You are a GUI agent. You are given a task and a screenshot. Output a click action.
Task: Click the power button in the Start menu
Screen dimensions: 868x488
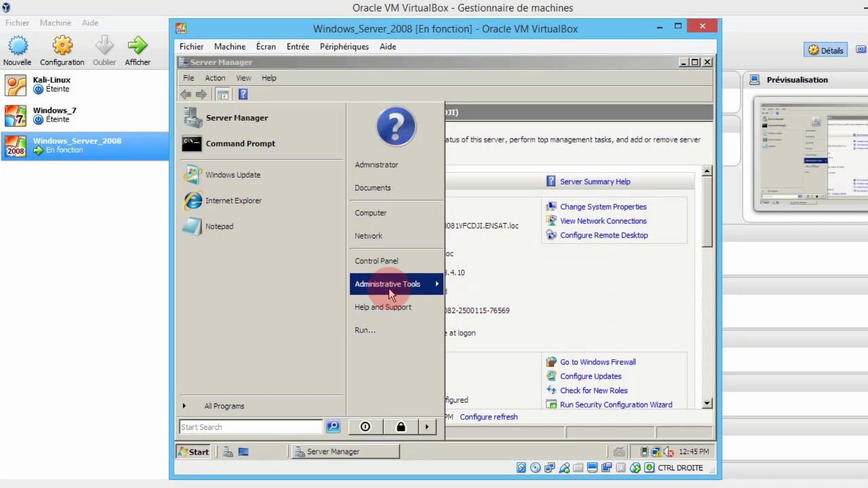(366, 427)
